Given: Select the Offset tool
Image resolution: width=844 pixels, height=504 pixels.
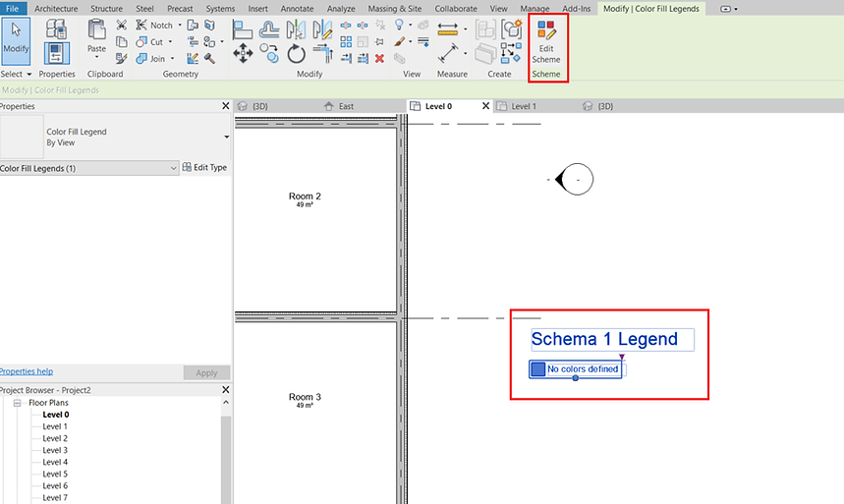Looking at the screenshot, I should [x=268, y=29].
